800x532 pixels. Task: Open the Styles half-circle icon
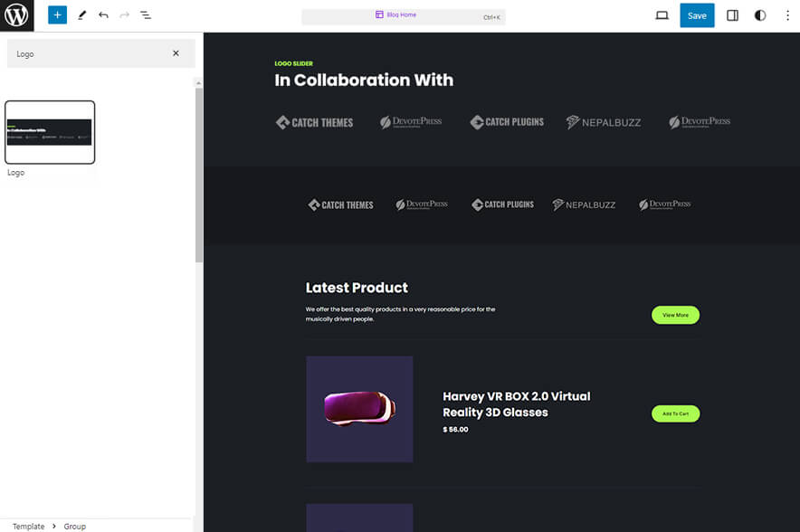coord(760,15)
